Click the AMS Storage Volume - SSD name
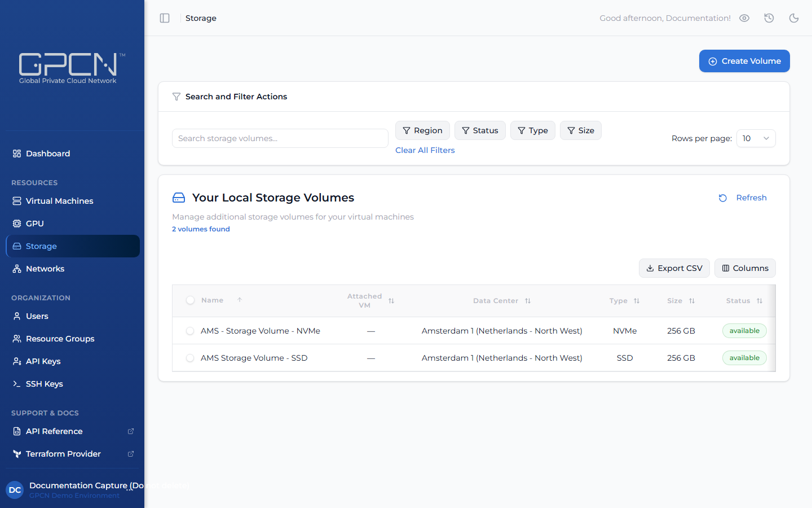This screenshot has width=812, height=508. pyautogui.click(x=254, y=358)
